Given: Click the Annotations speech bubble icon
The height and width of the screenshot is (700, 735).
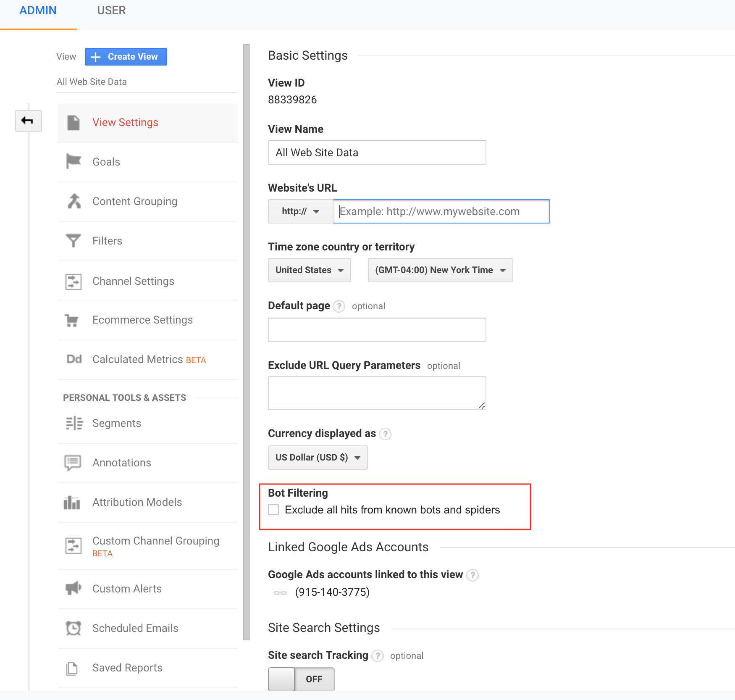Looking at the screenshot, I should click(73, 463).
